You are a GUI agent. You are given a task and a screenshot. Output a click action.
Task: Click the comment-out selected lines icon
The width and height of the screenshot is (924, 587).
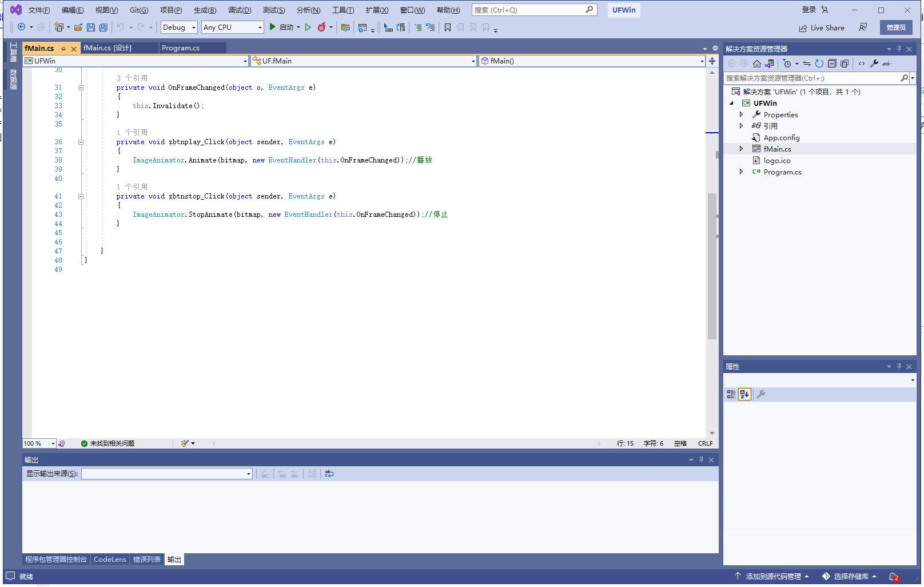(x=418, y=27)
